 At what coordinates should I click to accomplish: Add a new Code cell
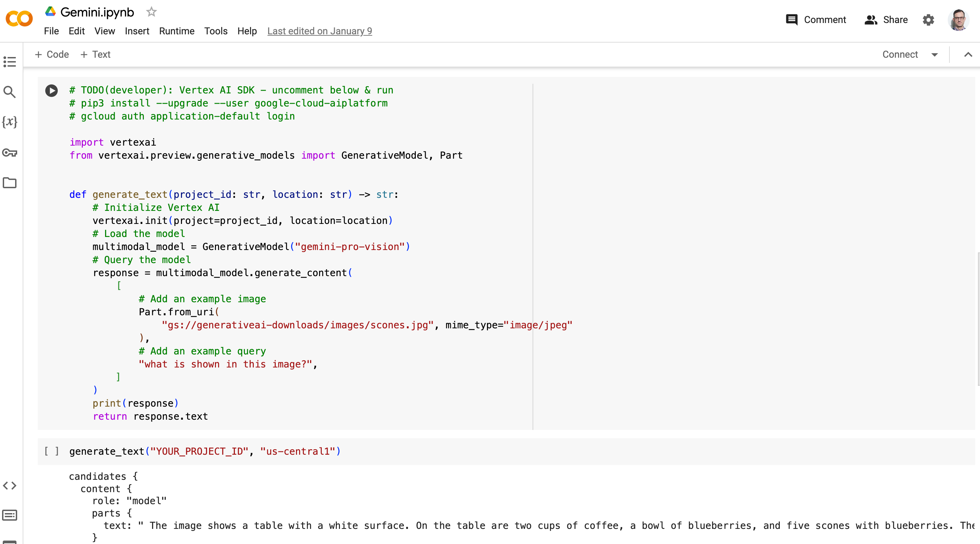52,54
